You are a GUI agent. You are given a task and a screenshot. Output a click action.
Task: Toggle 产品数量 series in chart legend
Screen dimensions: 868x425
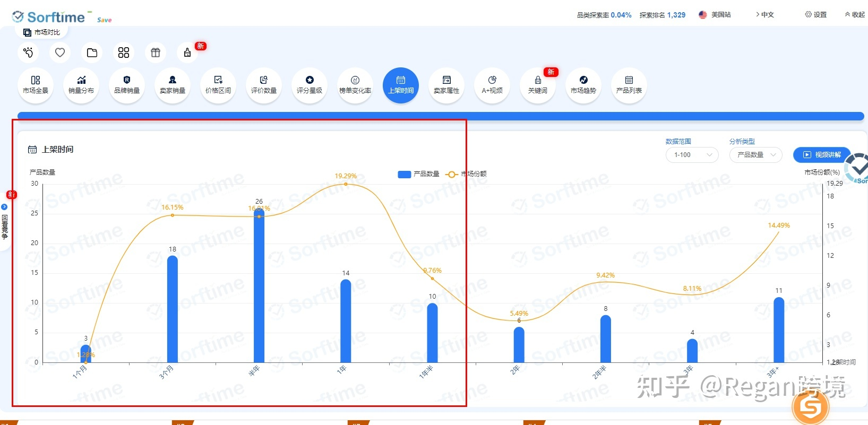[419, 174]
